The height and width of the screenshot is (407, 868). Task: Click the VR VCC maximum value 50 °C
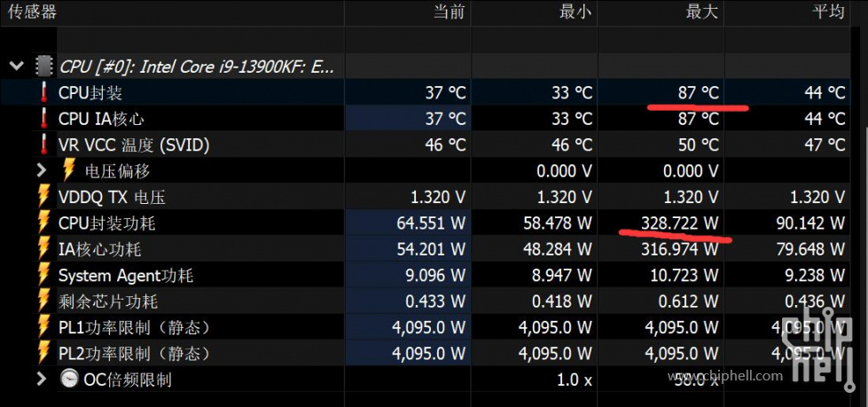coord(699,145)
